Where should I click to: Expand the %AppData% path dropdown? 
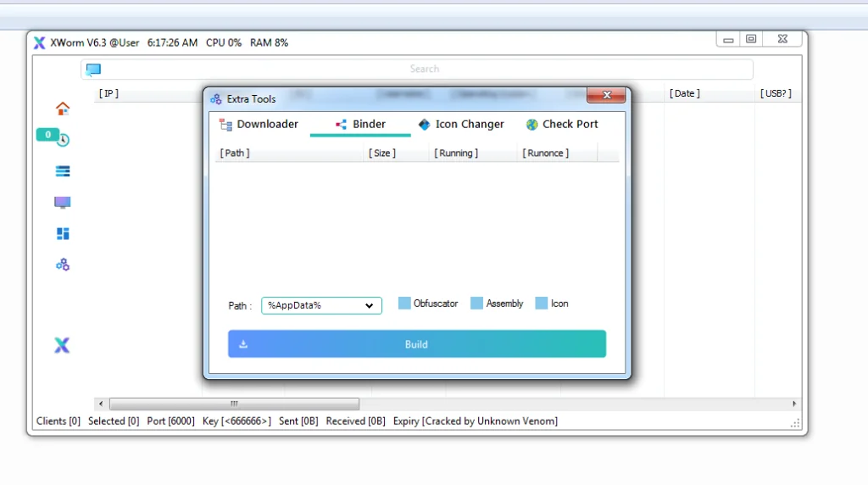tap(369, 305)
